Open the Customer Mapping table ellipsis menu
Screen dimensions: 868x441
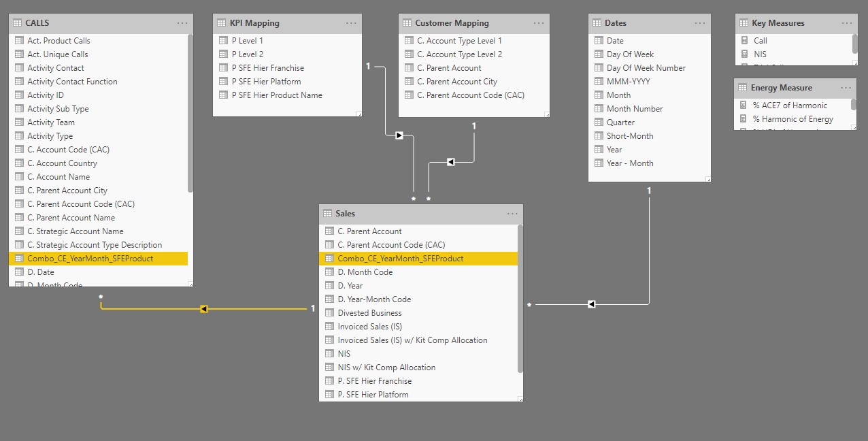pyautogui.click(x=539, y=23)
